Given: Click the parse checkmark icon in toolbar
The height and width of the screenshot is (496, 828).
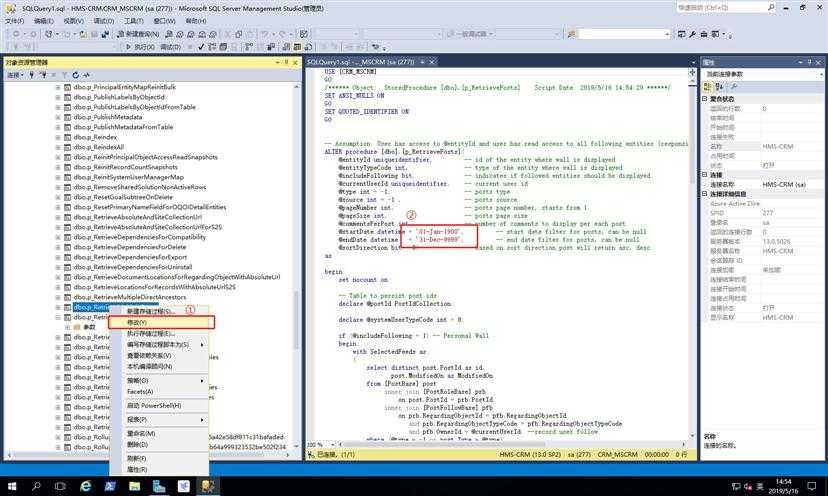Looking at the screenshot, I should [x=201, y=47].
